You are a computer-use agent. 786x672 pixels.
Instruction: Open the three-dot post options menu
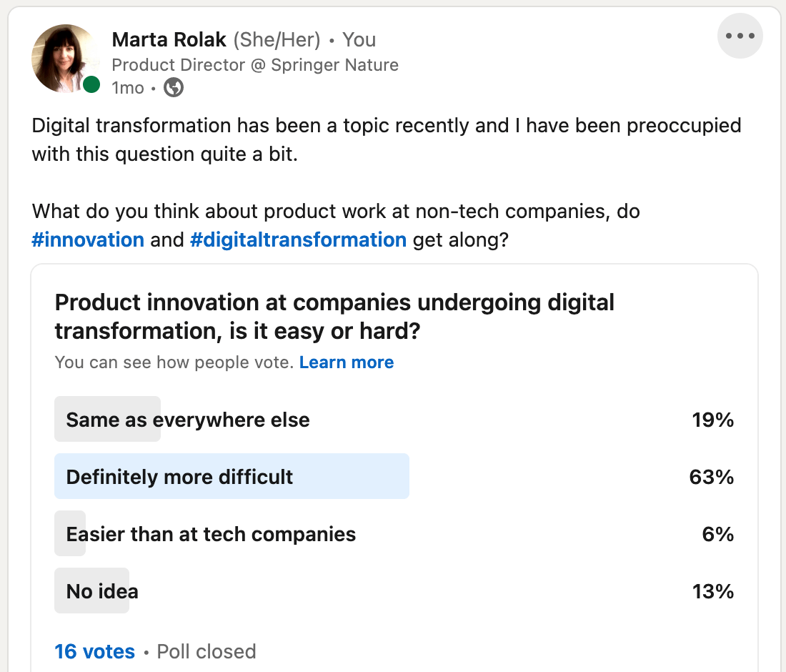click(740, 36)
